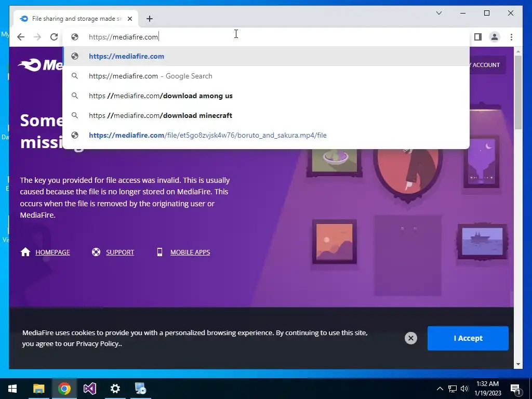532x399 pixels.
Task: Click the globe icon beside boruto_and_sakura suggestion
Action: click(75, 135)
